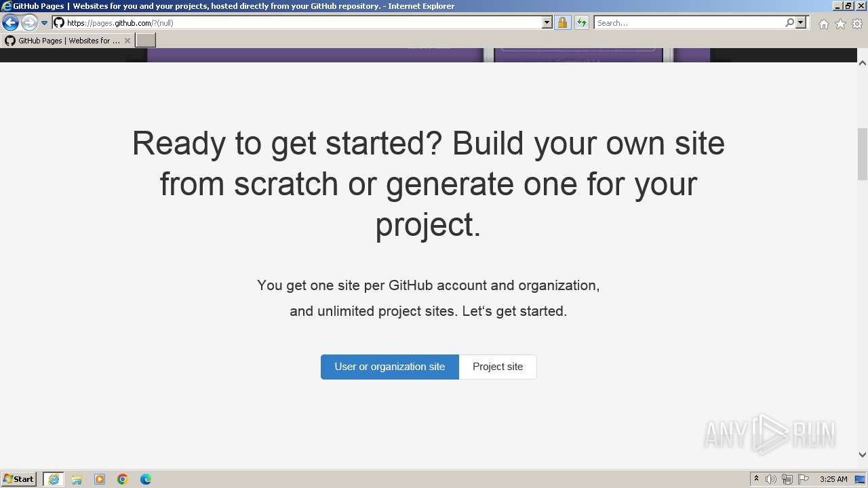This screenshot has height=488, width=868.
Task: Close the GitHub Pages tab
Action: pyautogui.click(x=127, y=41)
